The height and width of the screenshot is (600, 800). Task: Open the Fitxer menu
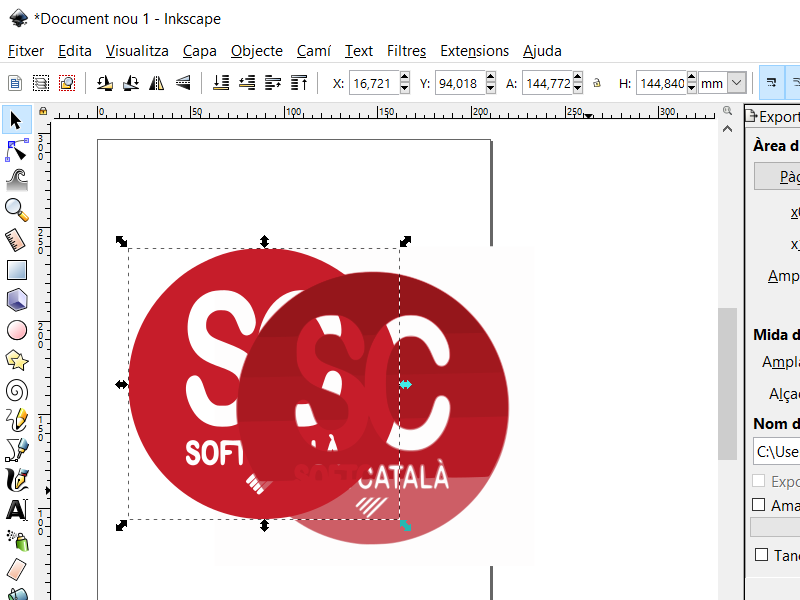[26, 51]
